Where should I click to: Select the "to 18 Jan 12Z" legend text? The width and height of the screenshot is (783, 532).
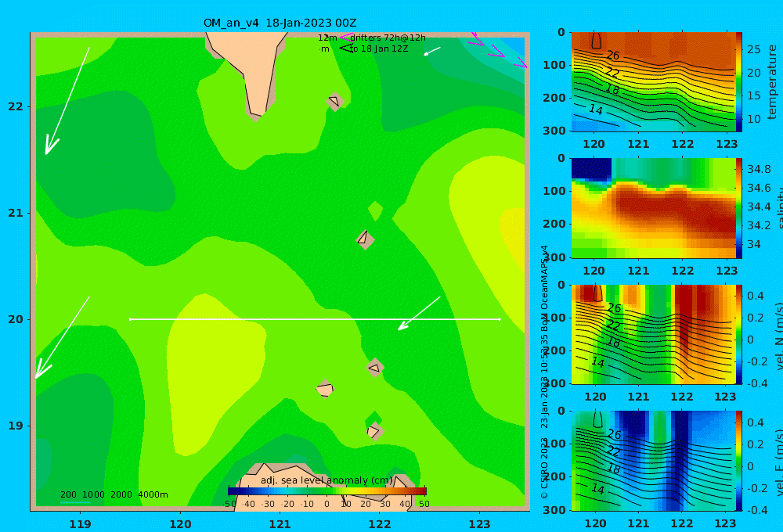tap(379, 49)
